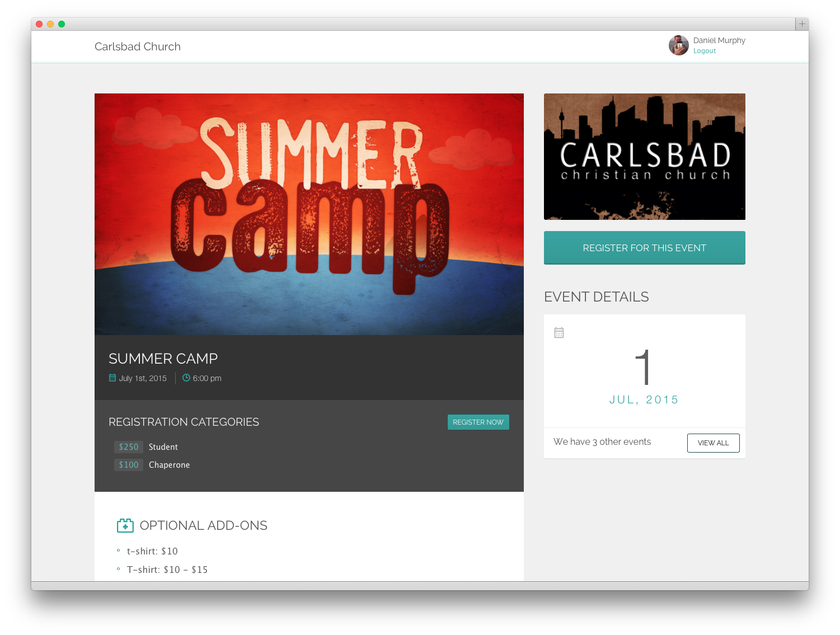The image size is (840, 635).
Task: Click the Carlsbad Church site title
Action: pos(138,46)
